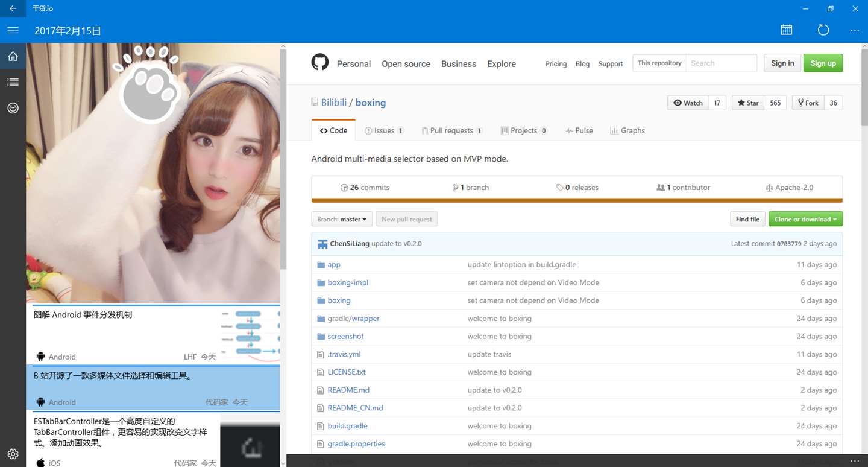Click the New pull request button
Screen dimensions: 868x467
point(407,219)
